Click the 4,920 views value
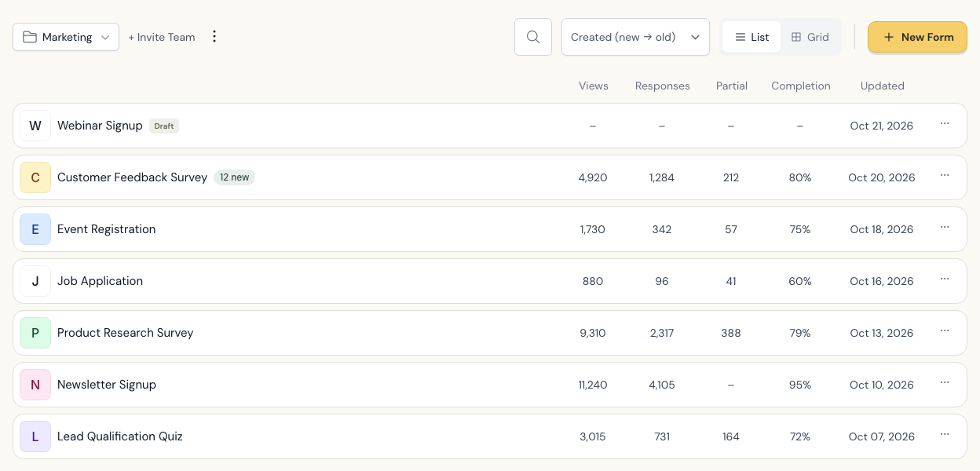 pos(593,177)
